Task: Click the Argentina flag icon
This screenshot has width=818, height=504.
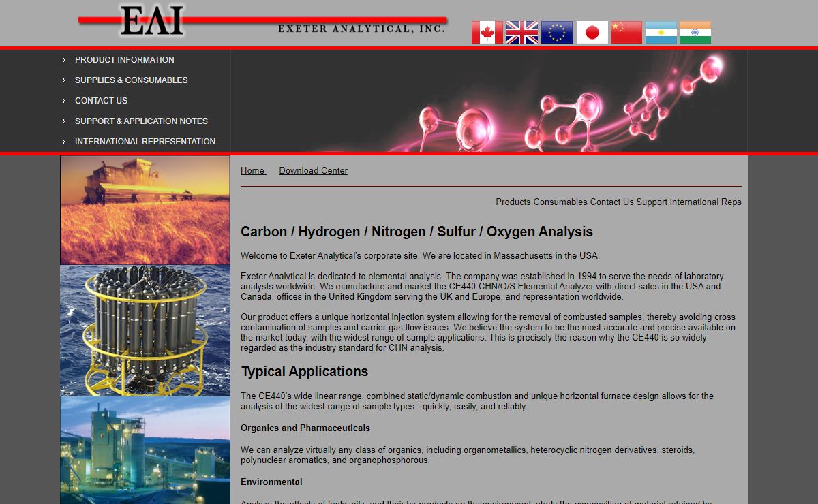Action: pyautogui.click(x=661, y=32)
